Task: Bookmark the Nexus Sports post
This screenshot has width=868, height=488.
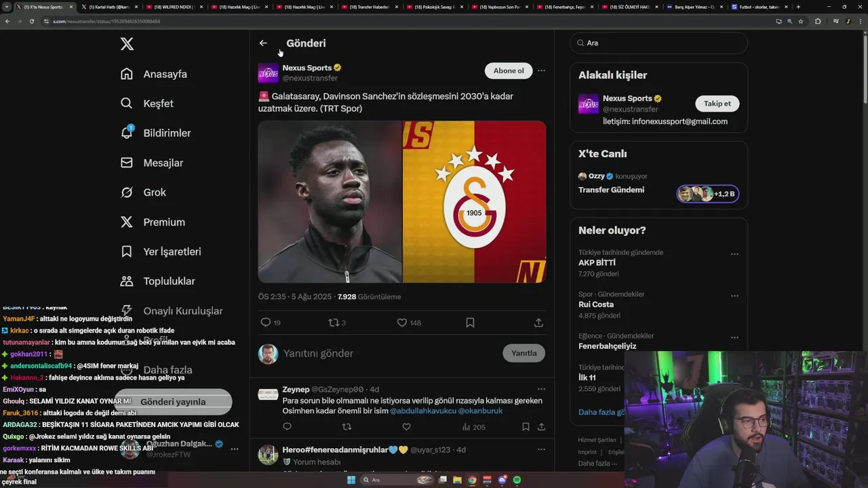Action: (470, 323)
